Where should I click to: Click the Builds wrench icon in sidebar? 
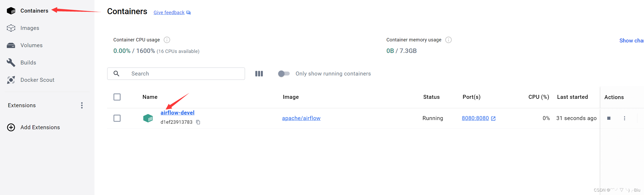11,63
